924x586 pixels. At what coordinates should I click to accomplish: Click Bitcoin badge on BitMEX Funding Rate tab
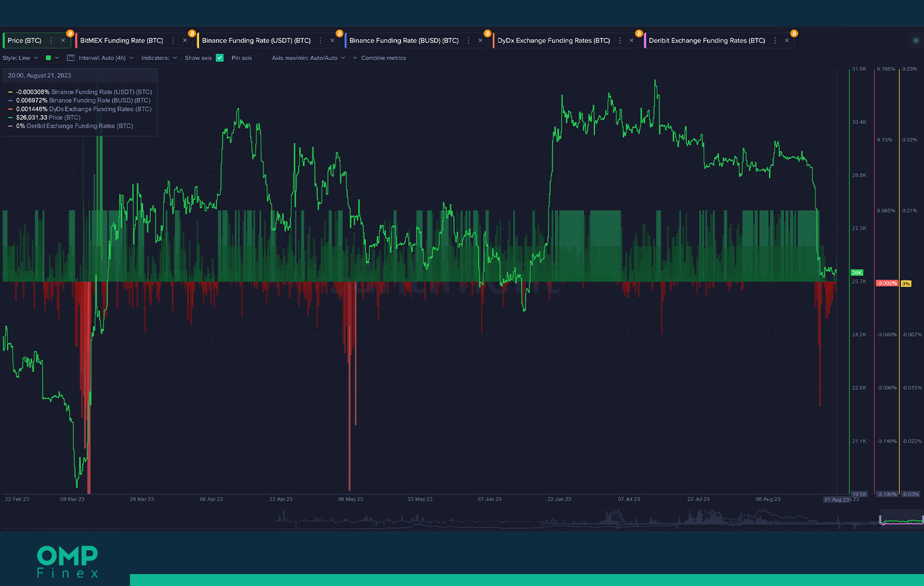coord(192,33)
